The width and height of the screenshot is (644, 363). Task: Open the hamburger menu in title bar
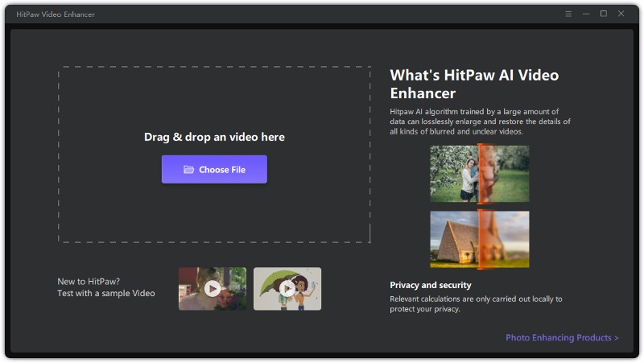pyautogui.click(x=568, y=14)
